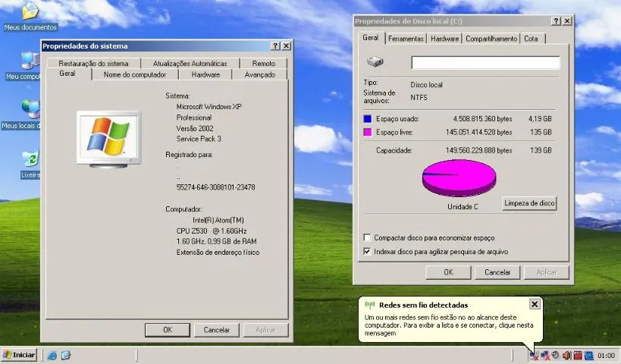
Task: Click help button in Propriedades do sistema
Action: pos(276,46)
